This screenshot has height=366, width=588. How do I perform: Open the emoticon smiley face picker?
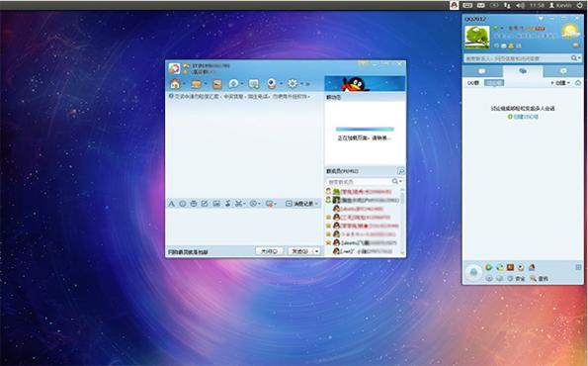[183, 204]
